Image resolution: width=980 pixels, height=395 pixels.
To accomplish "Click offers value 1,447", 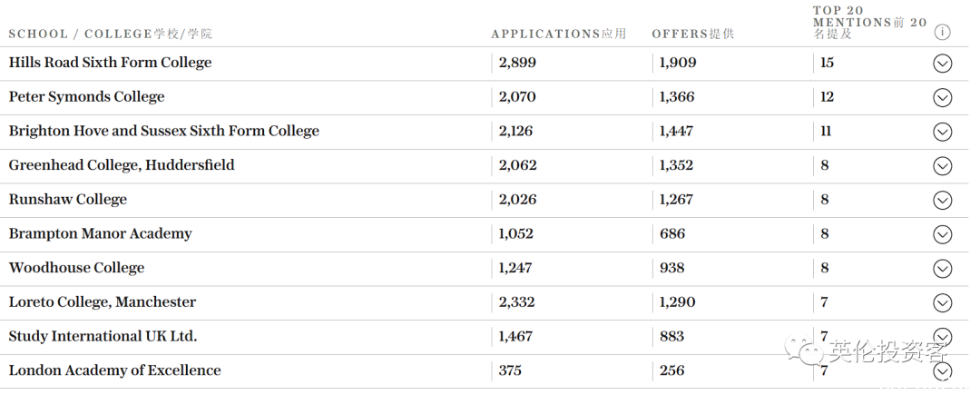I will (676, 132).
